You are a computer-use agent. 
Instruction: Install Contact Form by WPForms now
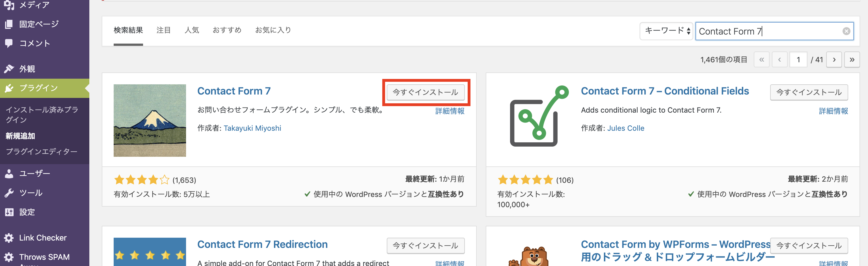[809, 246]
